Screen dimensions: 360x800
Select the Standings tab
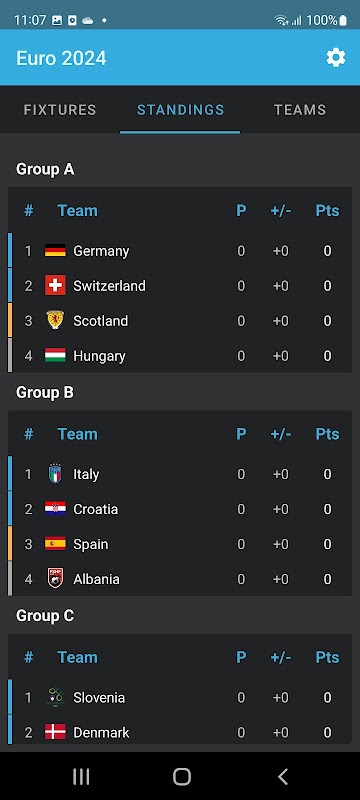[180, 110]
